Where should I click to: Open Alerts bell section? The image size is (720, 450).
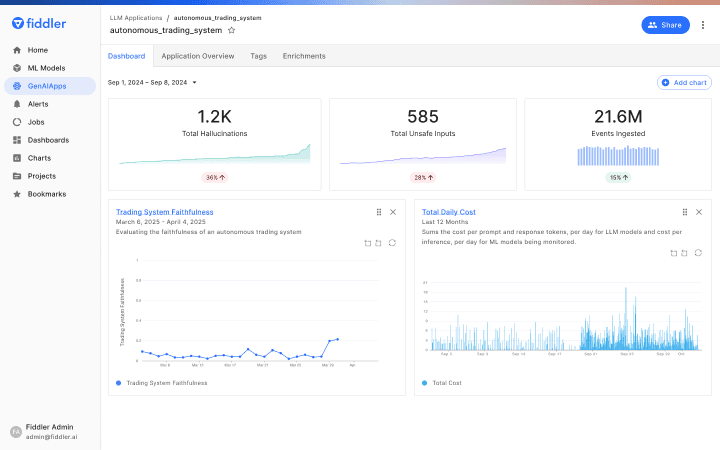coord(50,104)
